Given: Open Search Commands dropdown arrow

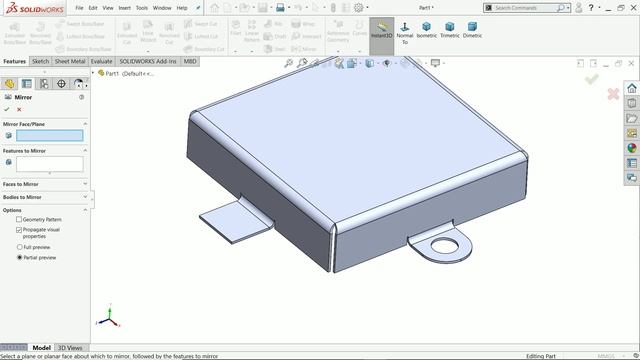Looking at the screenshot, I should [568, 8].
